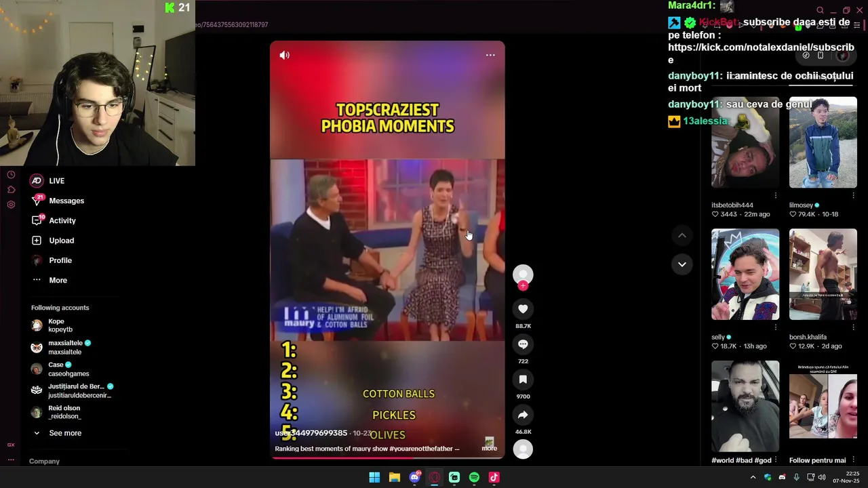Expand the caption with 'more'
868x488 pixels.
point(489,448)
